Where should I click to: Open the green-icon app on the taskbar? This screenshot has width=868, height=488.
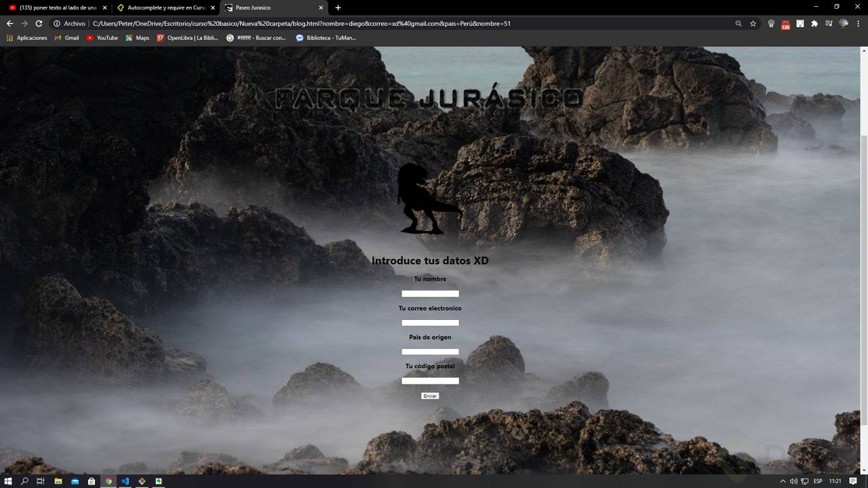coord(158,481)
